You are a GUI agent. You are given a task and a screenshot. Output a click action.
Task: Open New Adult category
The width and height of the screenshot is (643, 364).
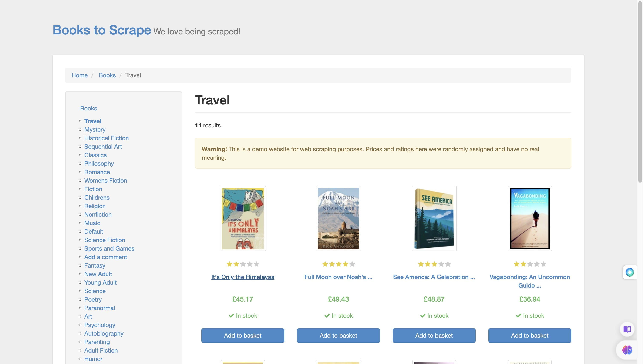click(x=98, y=274)
